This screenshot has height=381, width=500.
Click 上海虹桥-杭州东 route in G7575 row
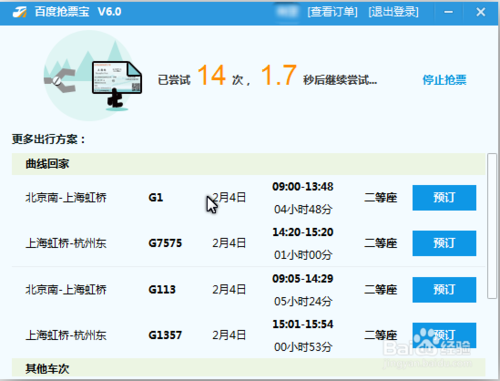coord(66,243)
